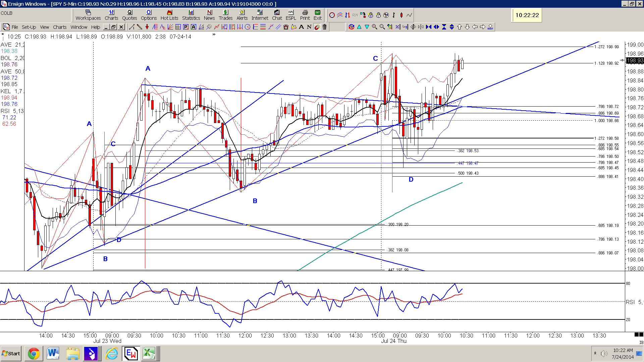Open the Workspaces button
The width and height of the screenshot is (644, 362).
pos(88,15)
